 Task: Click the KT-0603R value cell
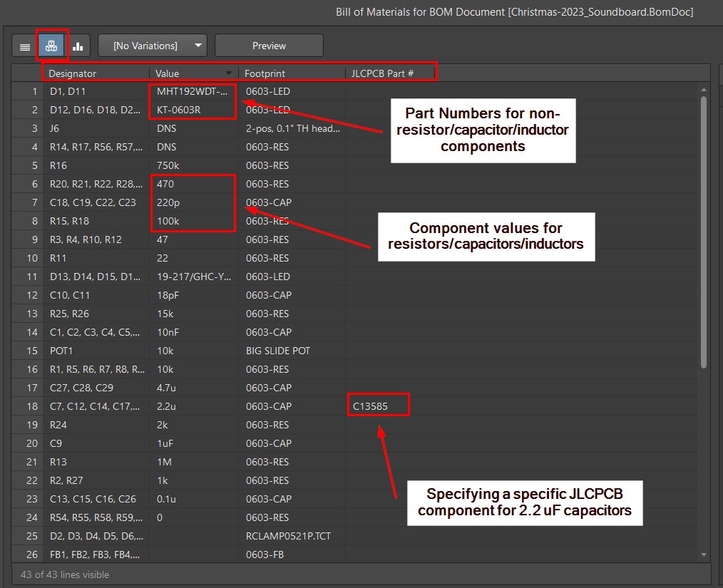click(x=193, y=110)
